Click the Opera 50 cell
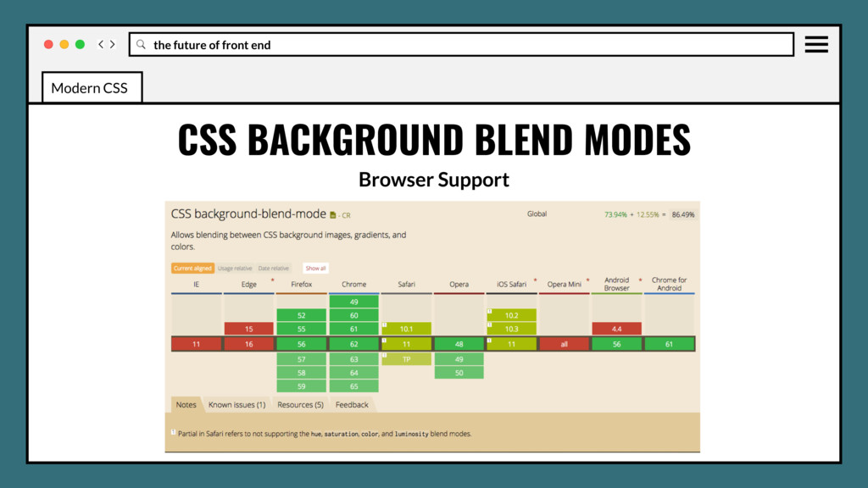The image size is (868, 488). (x=459, y=373)
